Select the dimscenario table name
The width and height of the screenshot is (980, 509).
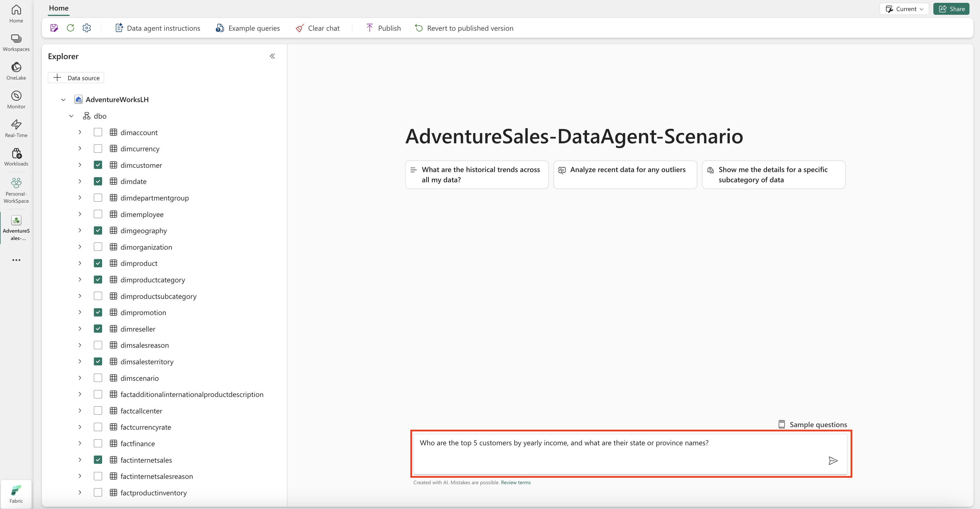tap(140, 378)
